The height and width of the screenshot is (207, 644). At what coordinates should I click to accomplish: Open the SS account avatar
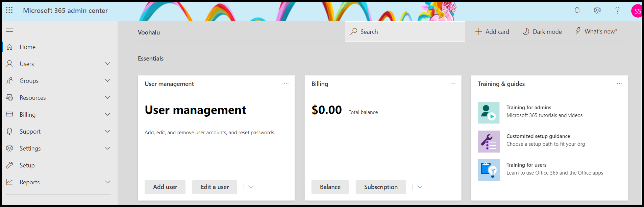coord(637,11)
